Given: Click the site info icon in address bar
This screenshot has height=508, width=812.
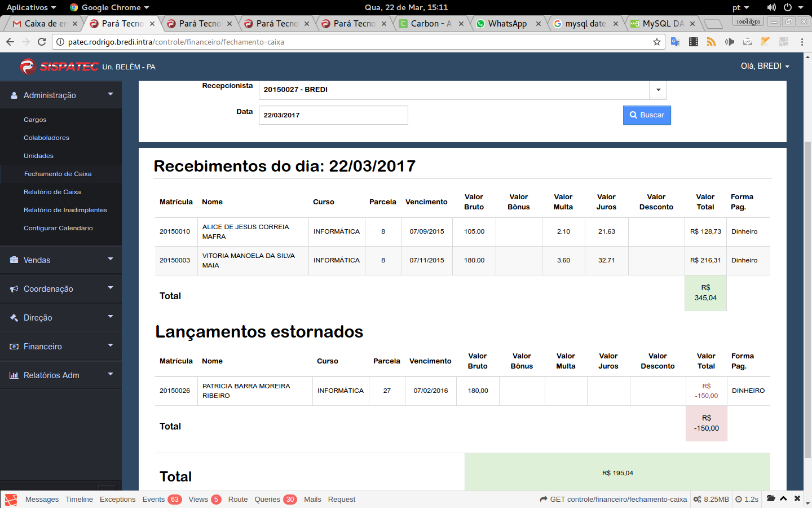Looking at the screenshot, I should click(60, 42).
